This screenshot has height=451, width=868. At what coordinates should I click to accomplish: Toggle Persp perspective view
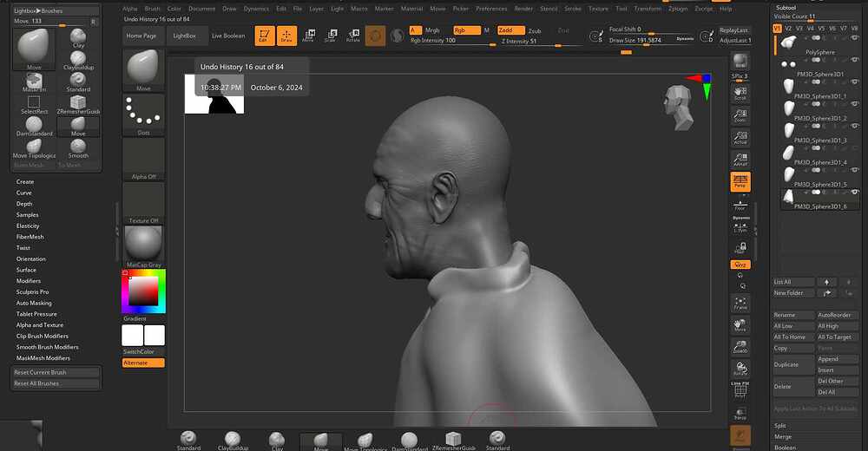(x=740, y=181)
